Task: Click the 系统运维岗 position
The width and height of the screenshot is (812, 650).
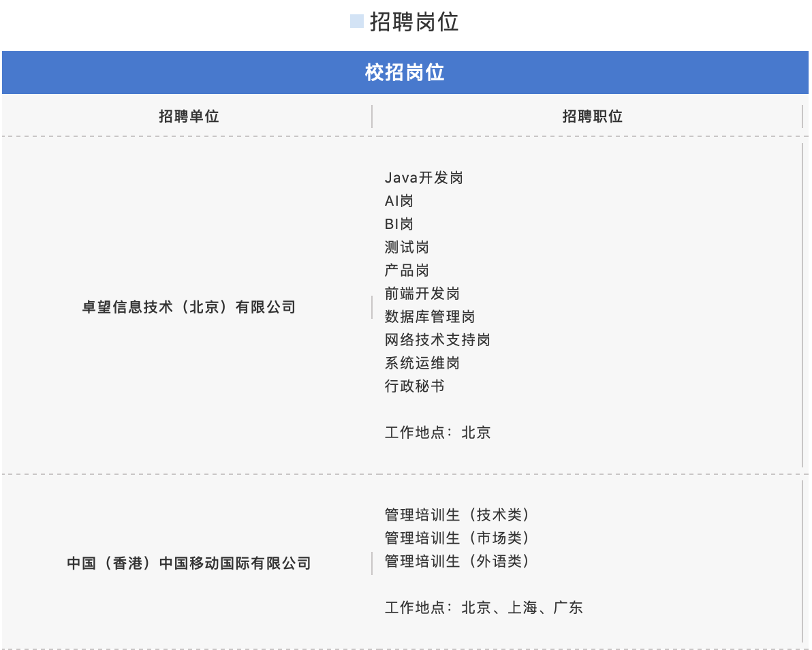Action: coord(422,362)
